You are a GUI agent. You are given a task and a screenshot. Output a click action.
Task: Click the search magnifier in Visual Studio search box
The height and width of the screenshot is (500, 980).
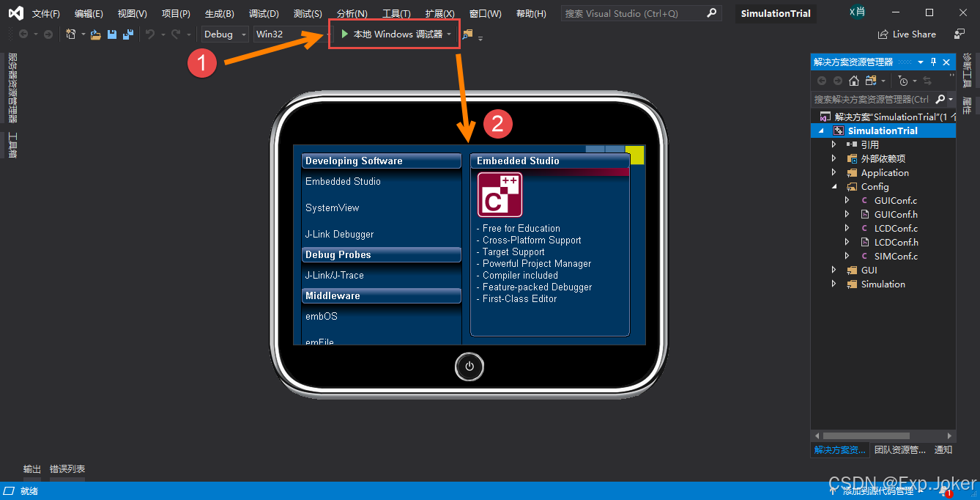click(711, 13)
